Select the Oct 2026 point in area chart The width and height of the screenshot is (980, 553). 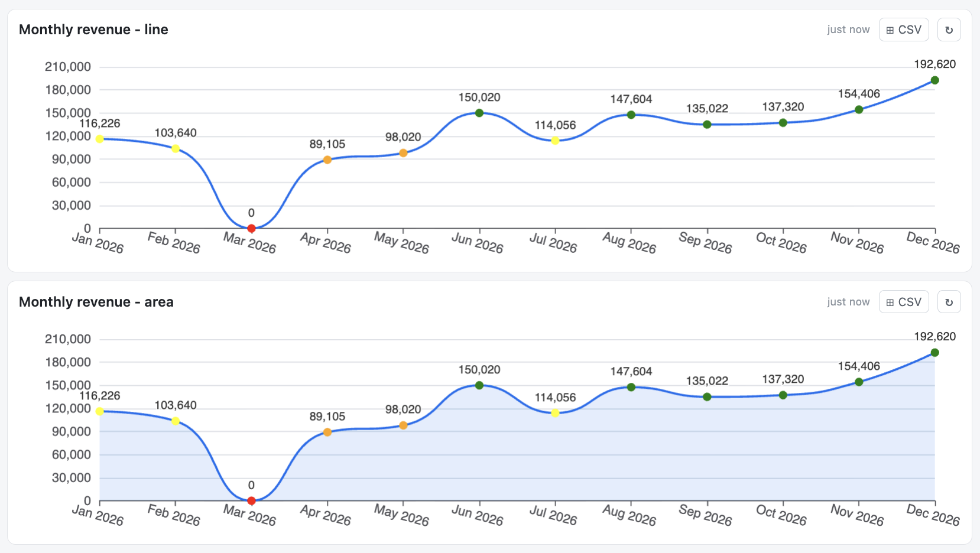[x=783, y=395]
